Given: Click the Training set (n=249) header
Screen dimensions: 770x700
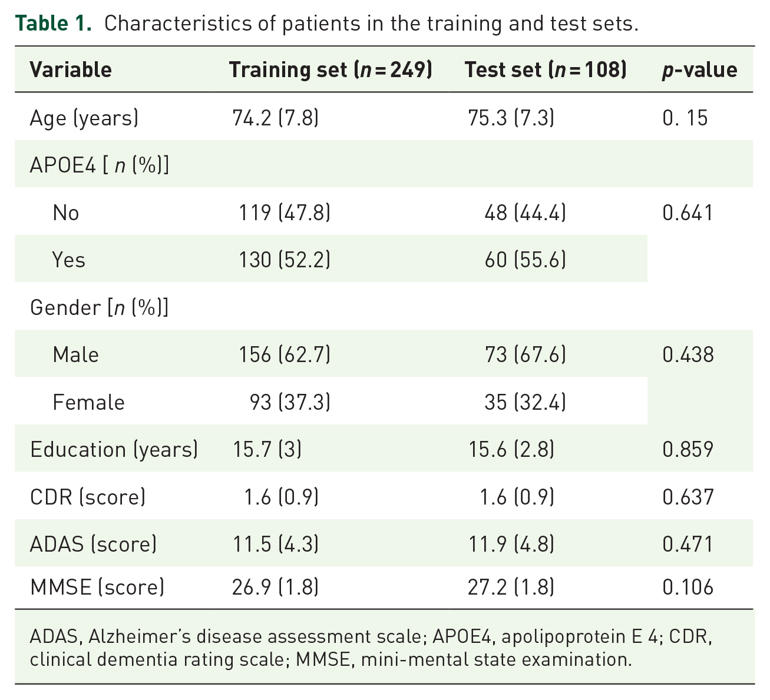Looking at the screenshot, I should (x=331, y=69).
